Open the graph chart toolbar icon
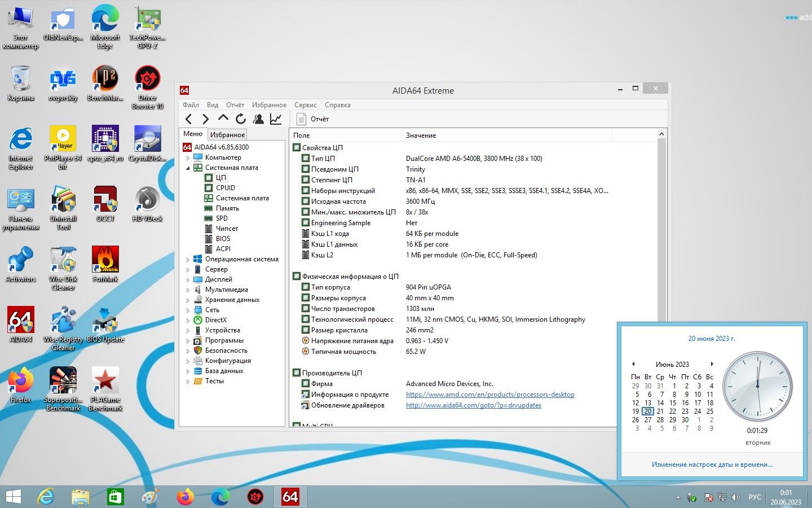The image size is (812, 508). tap(276, 119)
